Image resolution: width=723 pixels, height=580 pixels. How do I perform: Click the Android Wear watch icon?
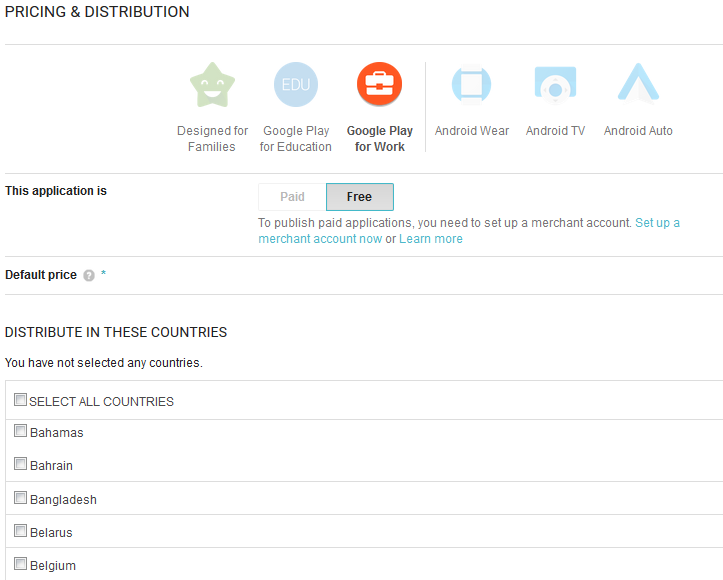click(471, 85)
